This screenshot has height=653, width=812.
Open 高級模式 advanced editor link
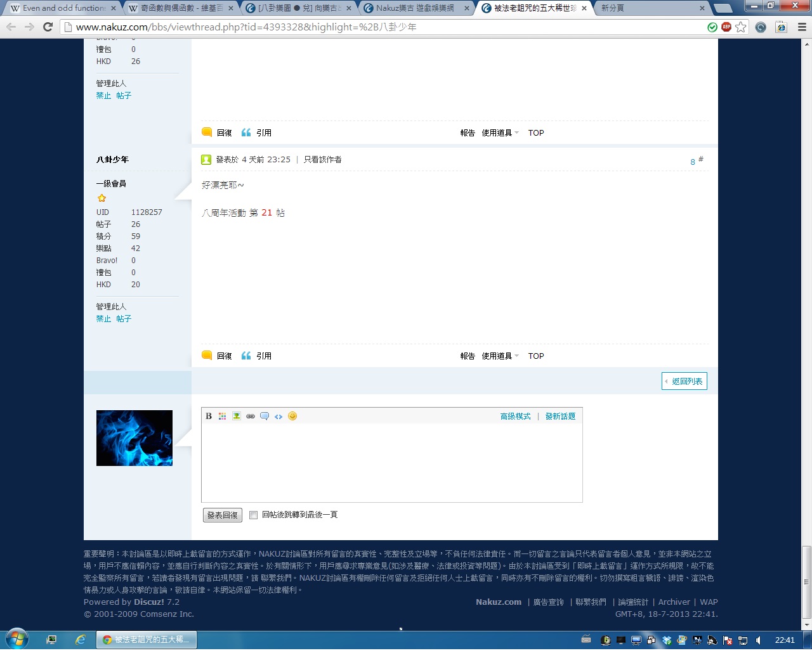tap(516, 417)
